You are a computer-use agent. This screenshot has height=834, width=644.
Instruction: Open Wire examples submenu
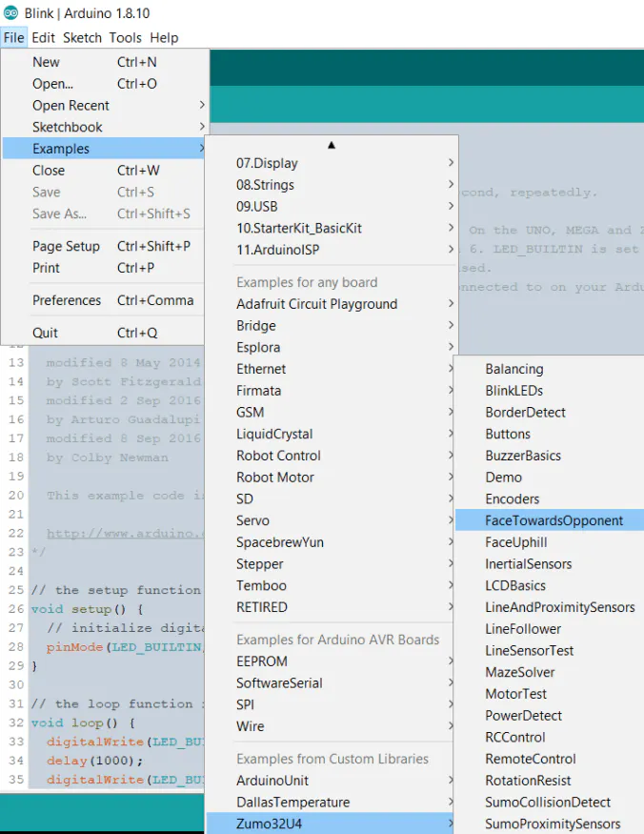pos(331,726)
